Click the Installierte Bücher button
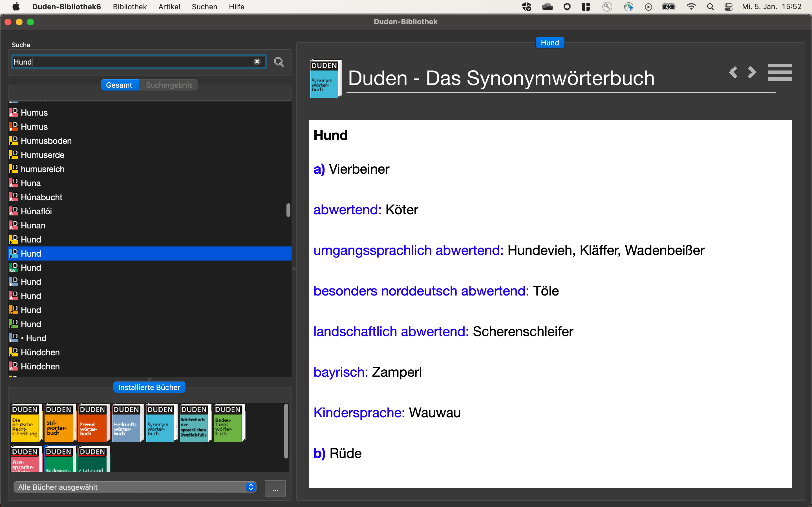 point(149,387)
